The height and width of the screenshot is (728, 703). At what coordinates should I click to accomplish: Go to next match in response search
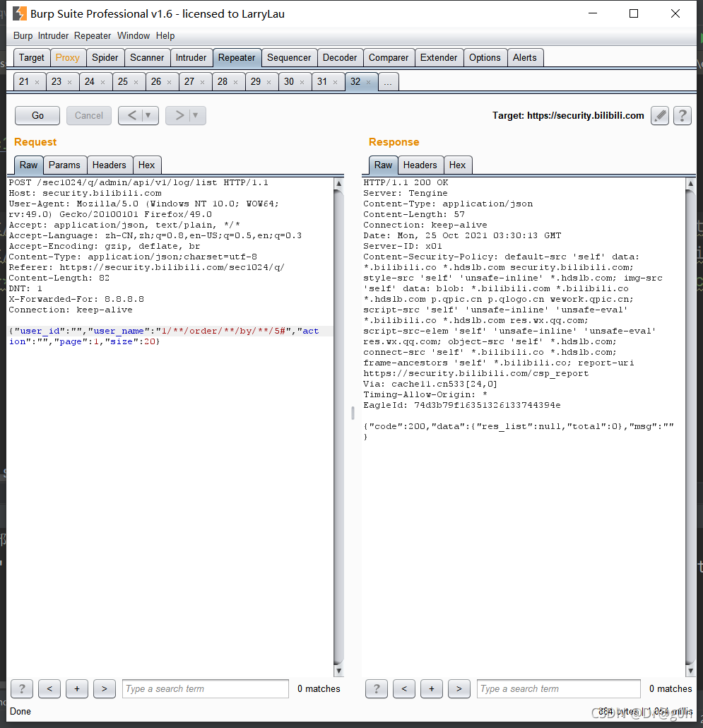[459, 688]
